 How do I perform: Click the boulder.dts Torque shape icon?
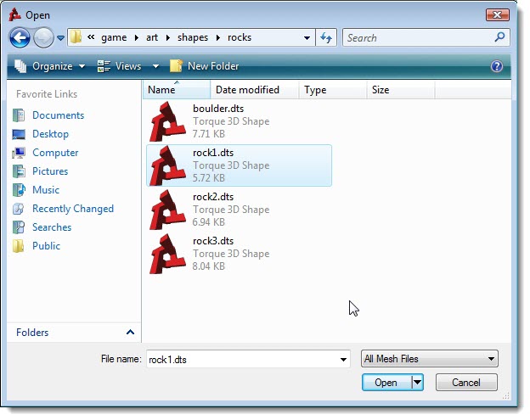point(167,121)
